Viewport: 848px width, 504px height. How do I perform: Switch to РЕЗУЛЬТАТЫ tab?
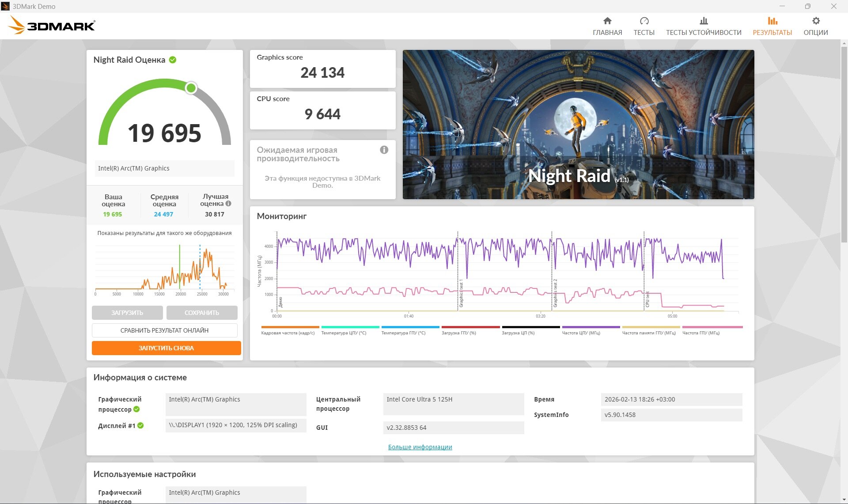click(772, 26)
